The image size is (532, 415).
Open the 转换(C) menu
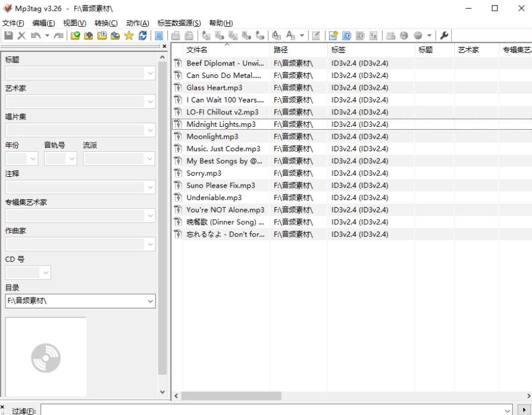pos(106,23)
